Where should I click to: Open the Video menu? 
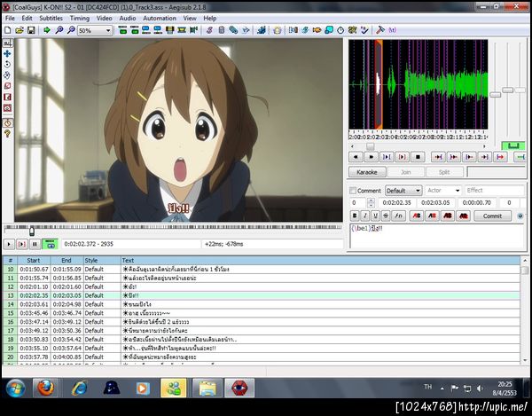click(104, 19)
